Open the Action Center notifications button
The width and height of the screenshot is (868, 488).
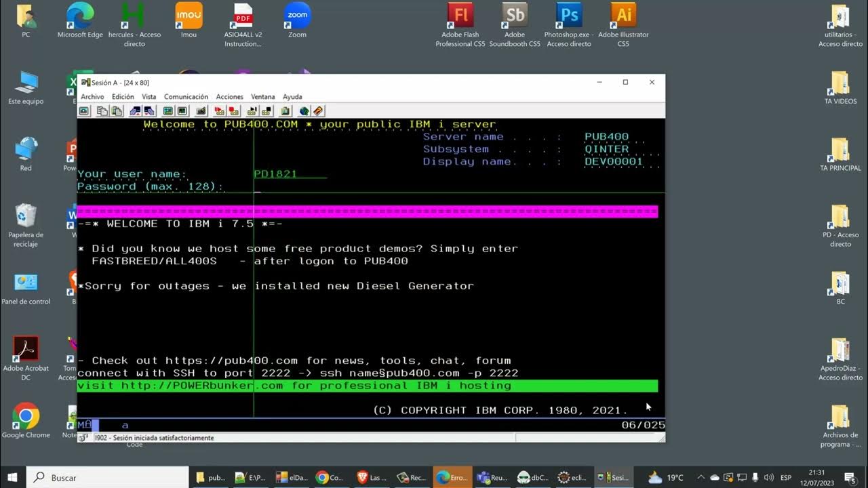click(x=850, y=478)
